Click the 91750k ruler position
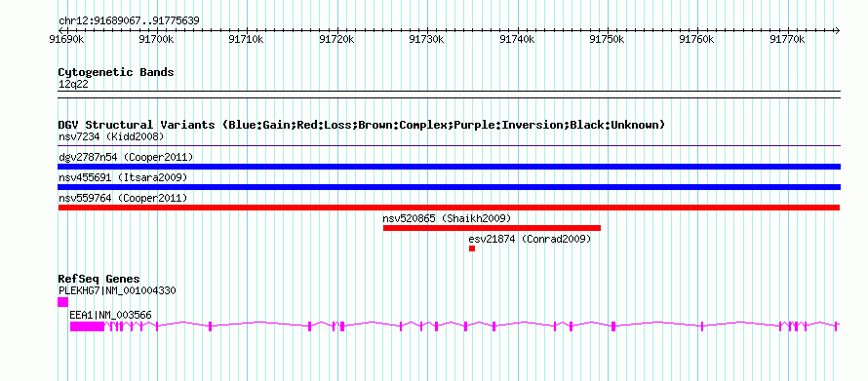Screen dimensions: 868x381 (x=608, y=39)
